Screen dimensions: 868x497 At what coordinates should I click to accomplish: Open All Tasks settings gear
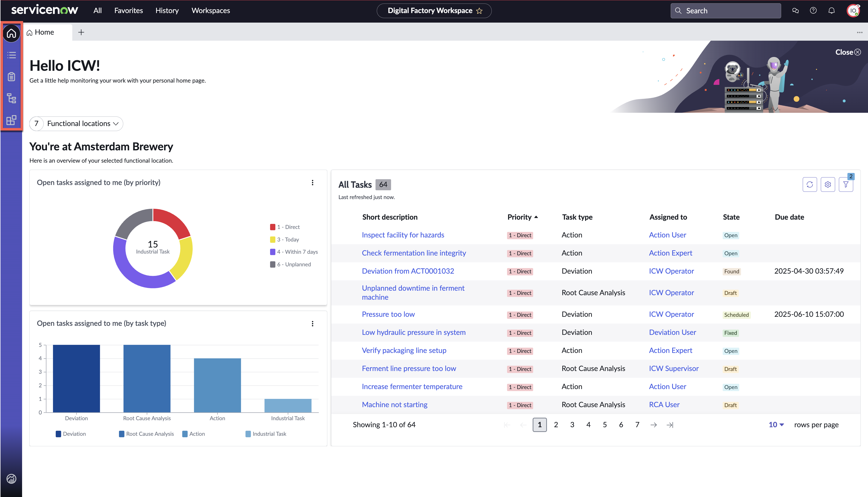point(828,184)
